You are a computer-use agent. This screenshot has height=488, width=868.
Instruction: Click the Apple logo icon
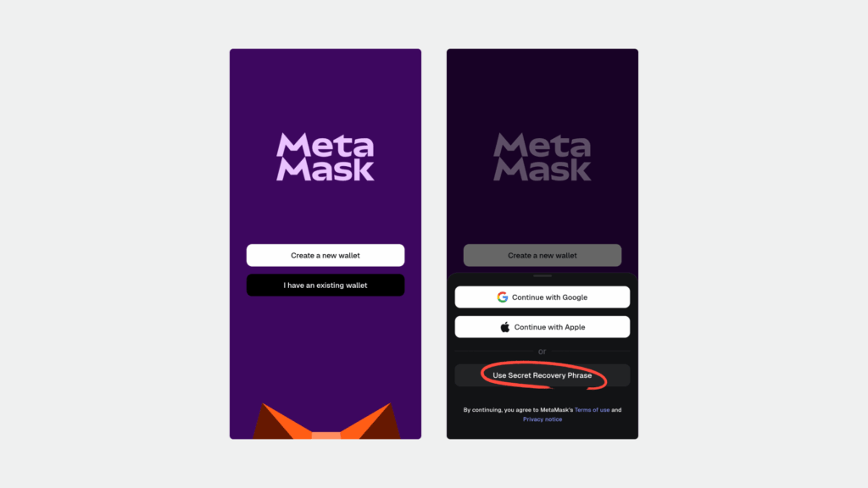[x=505, y=327]
